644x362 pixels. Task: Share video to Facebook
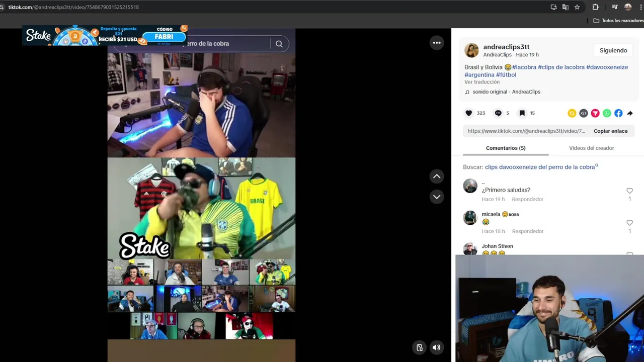618,113
